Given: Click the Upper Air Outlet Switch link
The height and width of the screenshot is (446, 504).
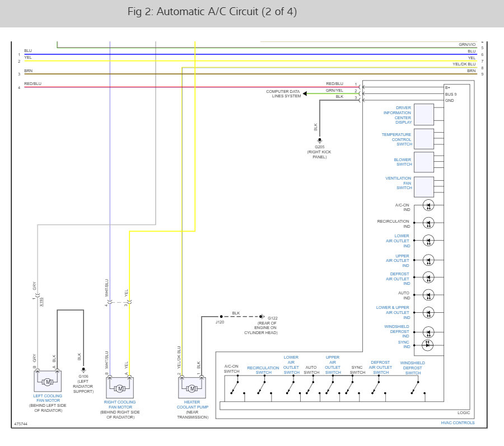Looking at the screenshot, I should (333, 365).
